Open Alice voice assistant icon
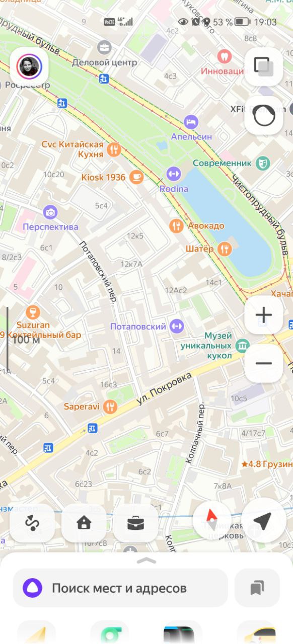Image resolution: width=293 pixels, height=644 pixels. 33,588
